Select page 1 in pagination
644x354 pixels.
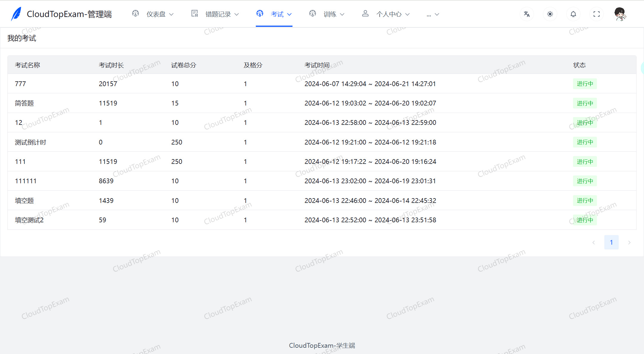[x=612, y=242]
